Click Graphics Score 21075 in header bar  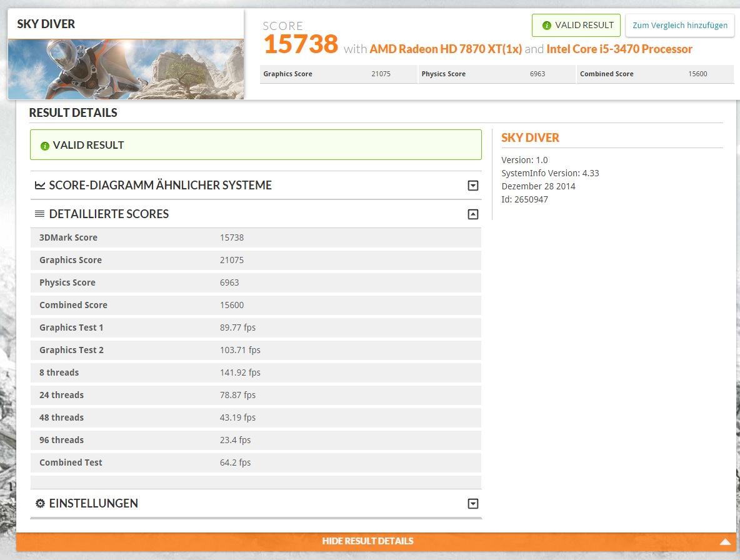pos(338,74)
